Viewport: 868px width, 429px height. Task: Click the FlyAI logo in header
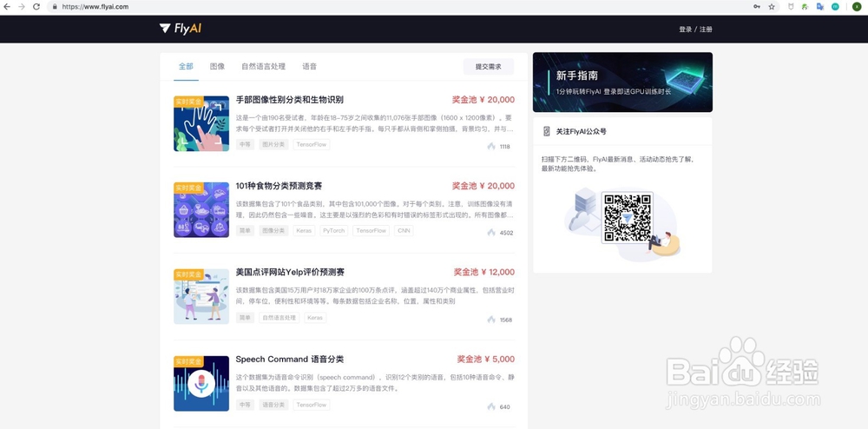click(x=180, y=29)
